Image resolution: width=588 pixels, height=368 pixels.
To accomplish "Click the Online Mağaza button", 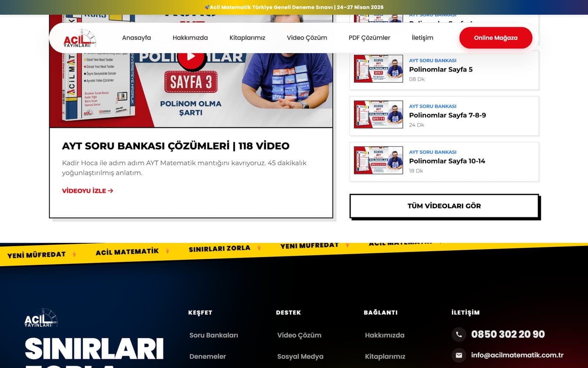I will point(496,38).
